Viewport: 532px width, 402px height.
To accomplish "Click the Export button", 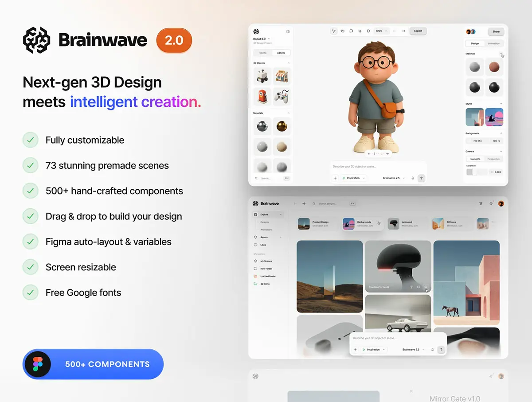I will click(418, 31).
